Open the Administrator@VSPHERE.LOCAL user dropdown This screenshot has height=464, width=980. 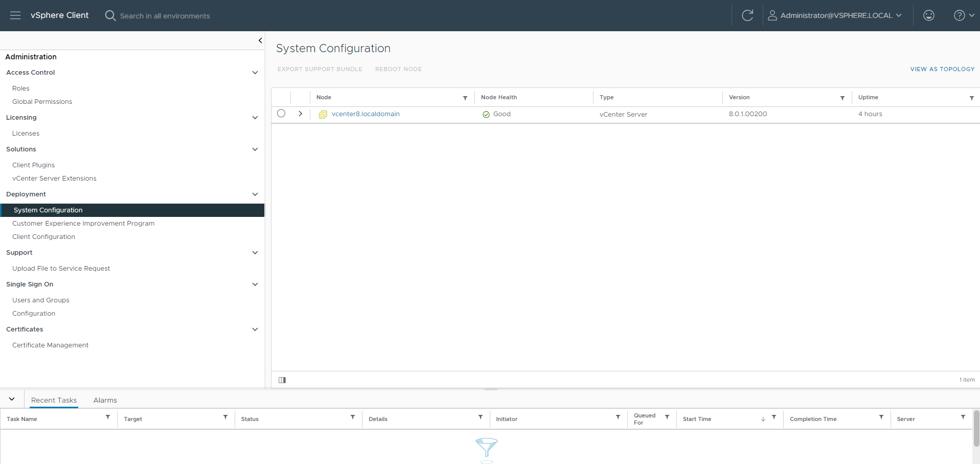point(835,15)
